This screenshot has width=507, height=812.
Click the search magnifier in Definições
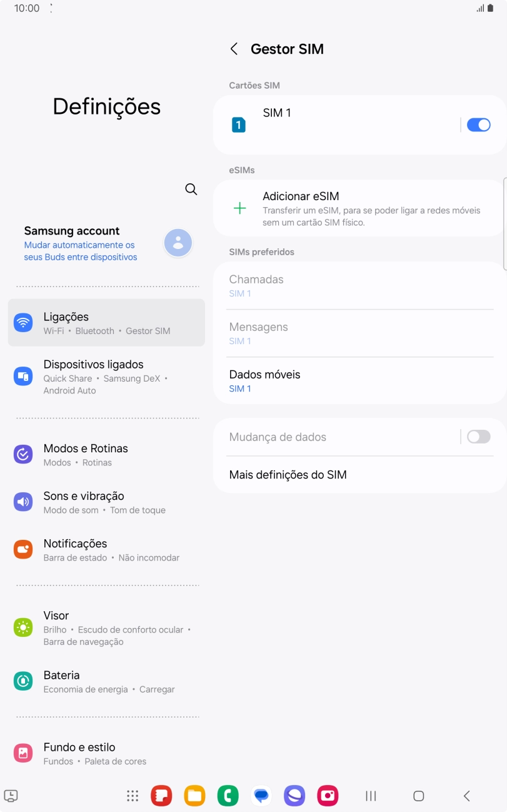pyautogui.click(x=191, y=189)
